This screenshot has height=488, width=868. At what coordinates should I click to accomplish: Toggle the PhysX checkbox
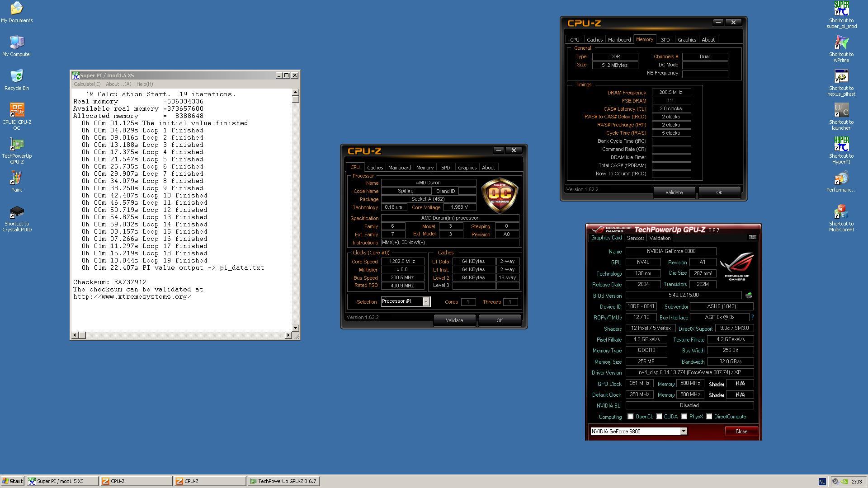(684, 417)
